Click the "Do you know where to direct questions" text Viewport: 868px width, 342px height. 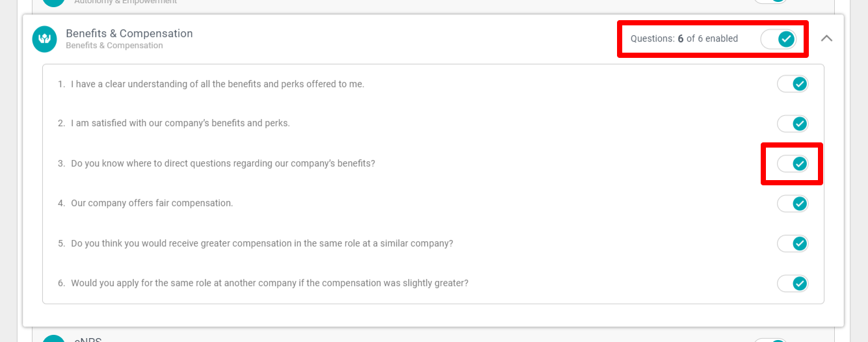point(223,163)
